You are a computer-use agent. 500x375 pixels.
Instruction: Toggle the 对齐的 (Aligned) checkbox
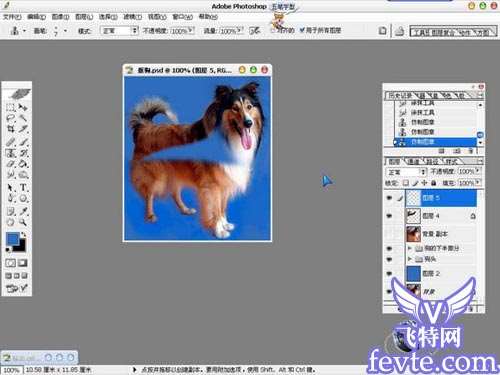(x=274, y=30)
